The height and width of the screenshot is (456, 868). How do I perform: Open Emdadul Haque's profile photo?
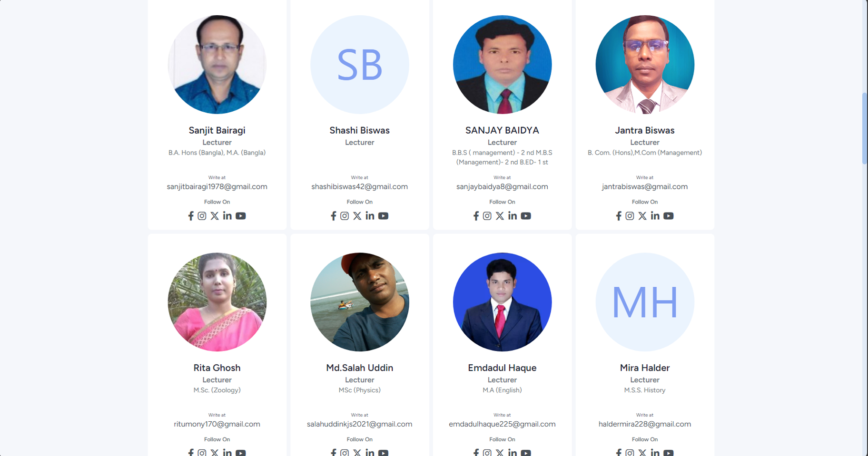pyautogui.click(x=503, y=302)
